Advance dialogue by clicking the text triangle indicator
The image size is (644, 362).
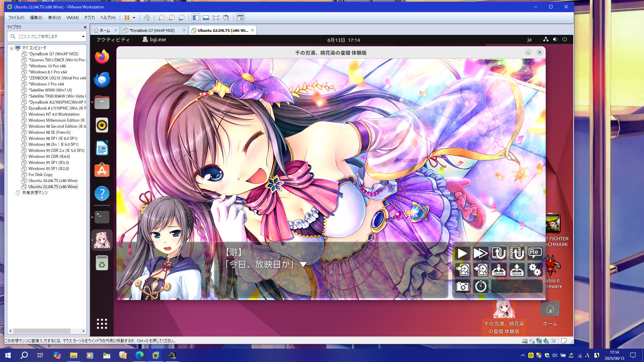pyautogui.click(x=303, y=264)
